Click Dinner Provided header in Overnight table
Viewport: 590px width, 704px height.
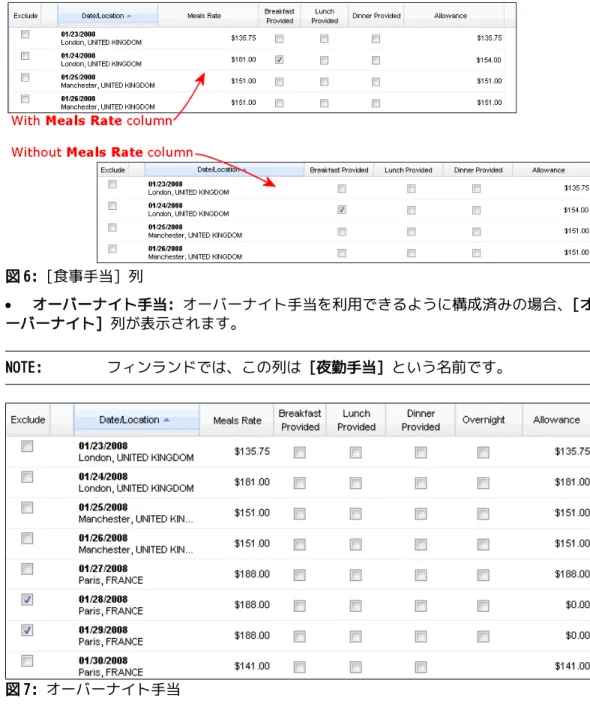421,420
